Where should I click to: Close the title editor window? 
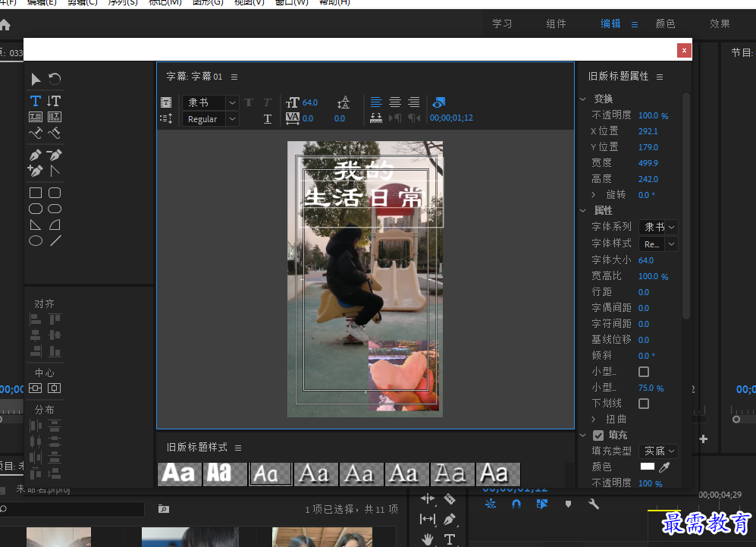[x=684, y=50]
